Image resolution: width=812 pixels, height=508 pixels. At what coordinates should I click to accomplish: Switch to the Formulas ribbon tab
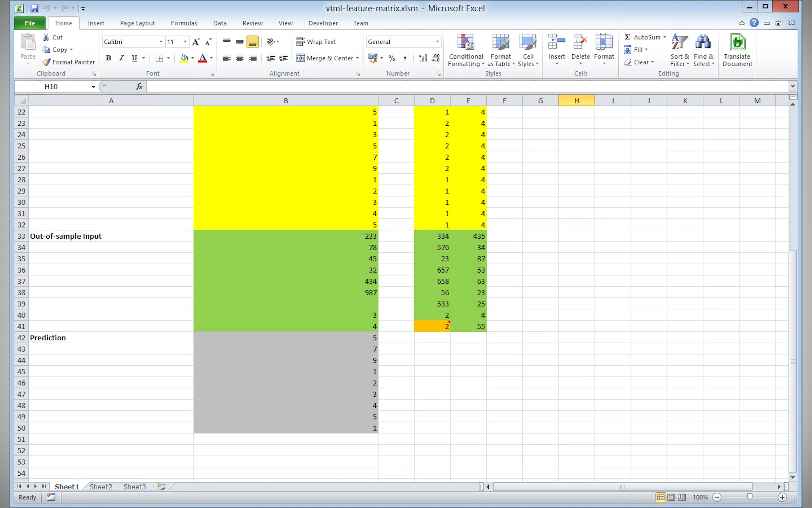click(183, 23)
